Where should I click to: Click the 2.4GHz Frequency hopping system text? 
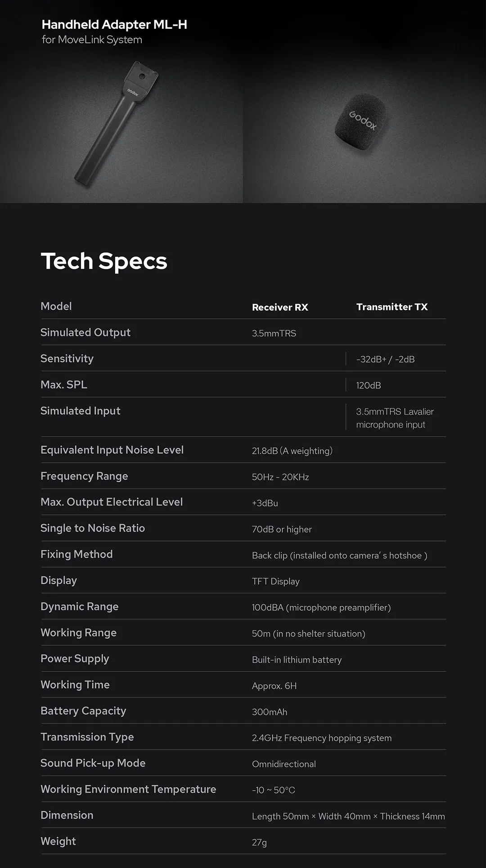pos(322,738)
